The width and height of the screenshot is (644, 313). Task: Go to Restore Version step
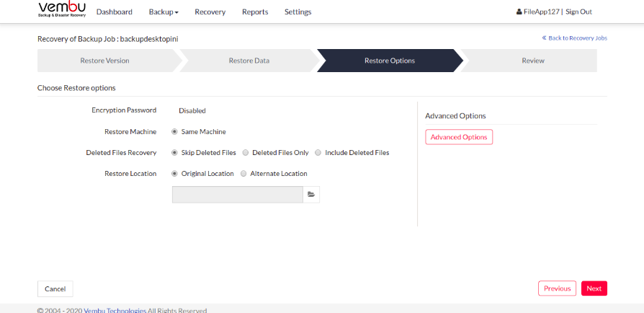[x=104, y=61]
